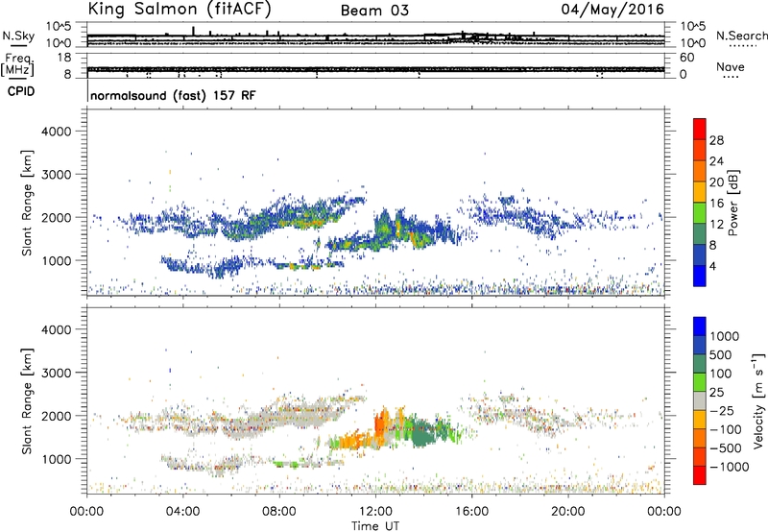Click the normalsound (fast) 157 RF text
Image resolution: width=768 pixels, height=532 pixels.
[173, 95]
